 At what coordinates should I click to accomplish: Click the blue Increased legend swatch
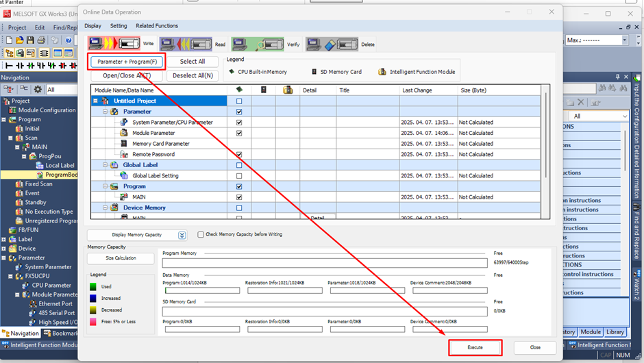pyautogui.click(x=92, y=298)
